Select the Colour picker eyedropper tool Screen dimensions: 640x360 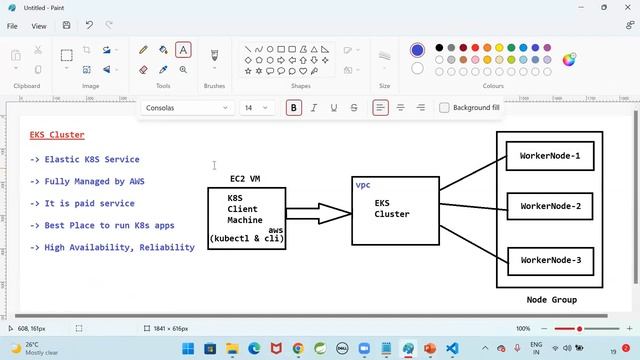(163, 69)
